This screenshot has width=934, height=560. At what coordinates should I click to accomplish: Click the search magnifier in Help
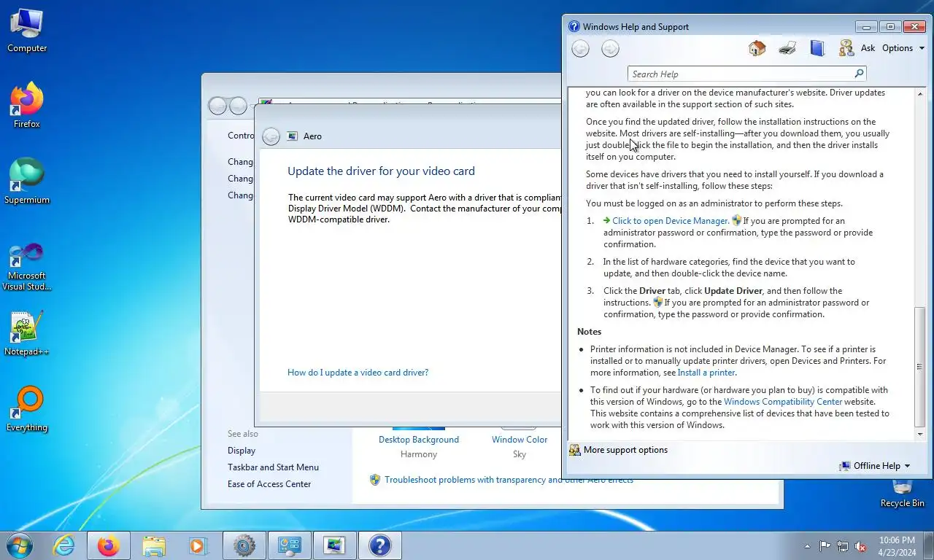(859, 74)
